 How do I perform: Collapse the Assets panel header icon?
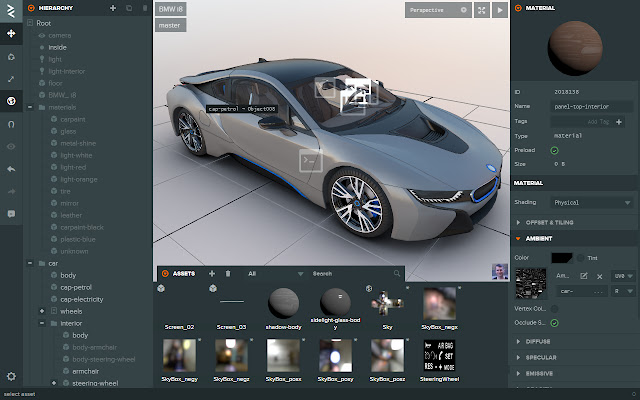[x=165, y=273]
